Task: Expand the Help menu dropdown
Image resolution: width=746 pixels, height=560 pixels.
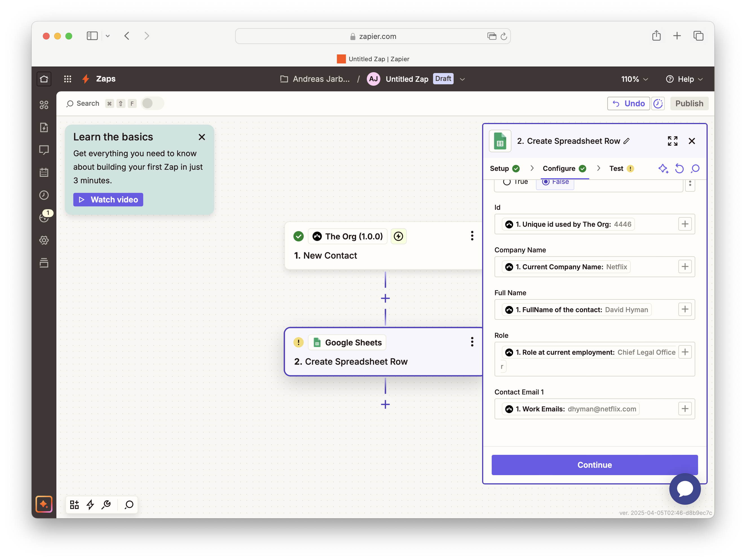Action: pos(685,79)
